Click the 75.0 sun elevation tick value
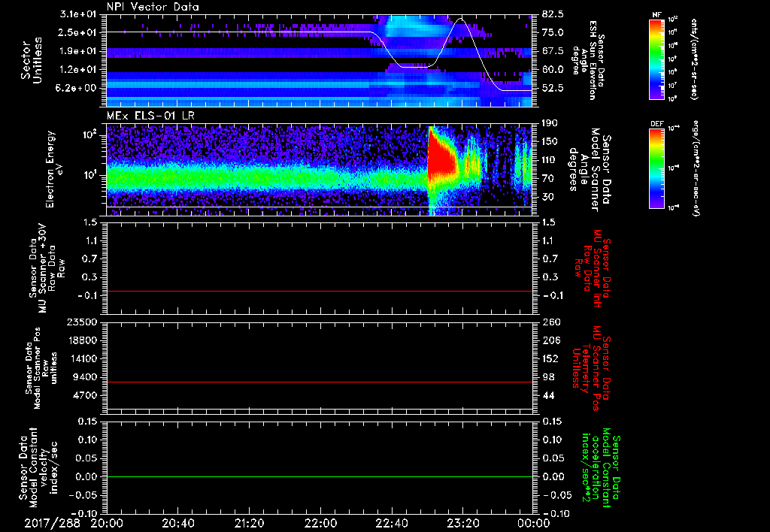770x532 pixels. (x=553, y=32)
